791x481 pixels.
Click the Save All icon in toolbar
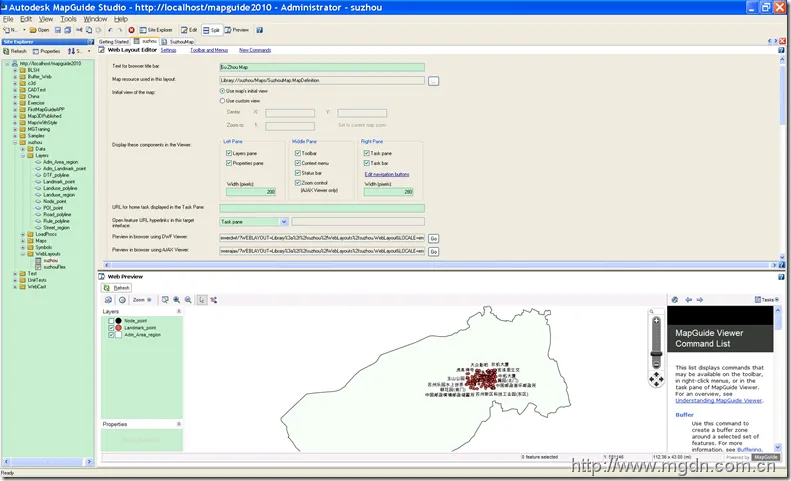click(67, 30)
